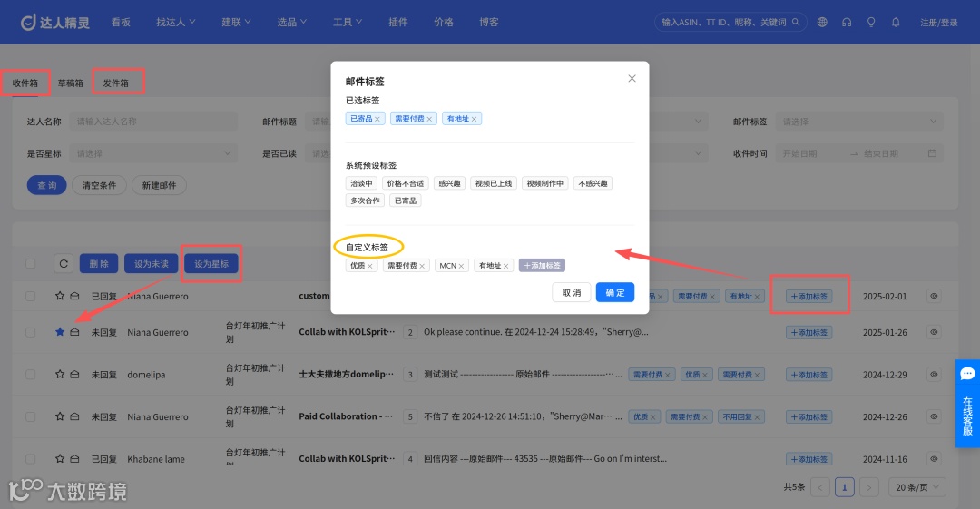Remove 有地址 from selected tags
Viewport: 980px width, 509px height.
475,119
